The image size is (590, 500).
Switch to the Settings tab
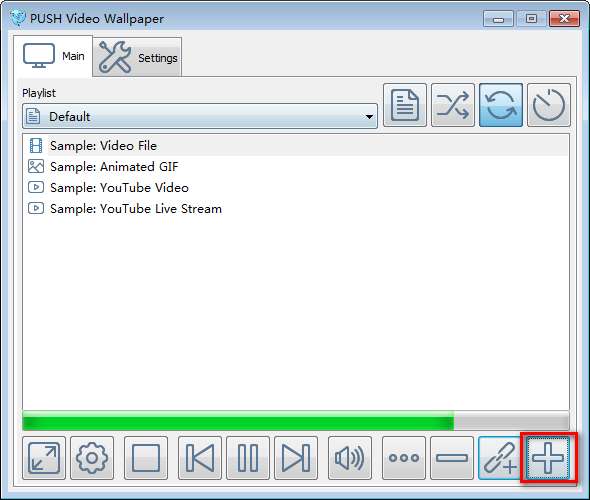137,57
